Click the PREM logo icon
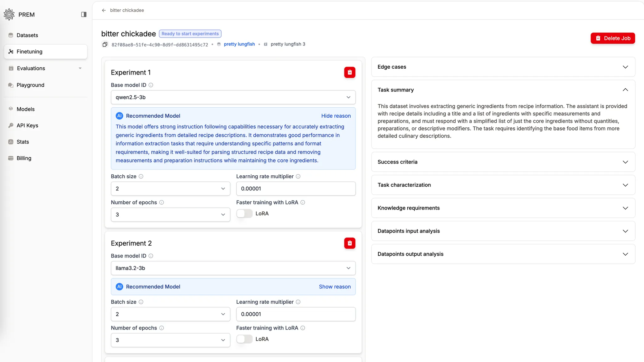This screenshot has height=362, width=644. click(x=9, y=15)
